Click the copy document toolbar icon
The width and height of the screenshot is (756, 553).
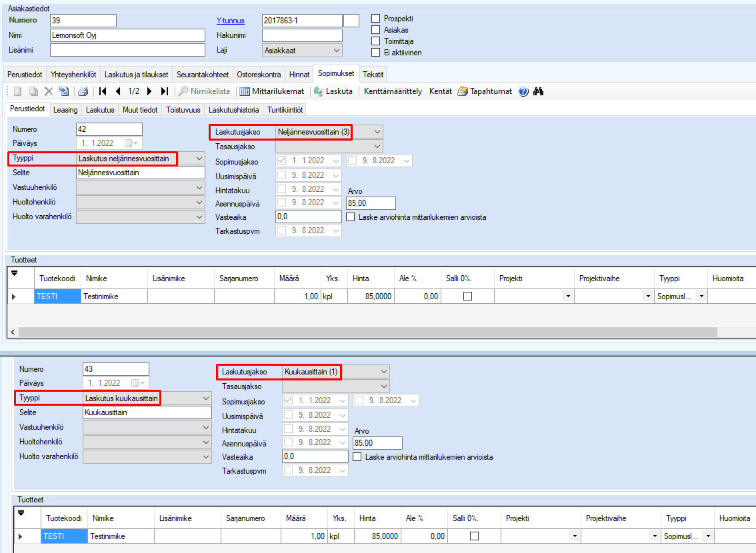[33, 91]
